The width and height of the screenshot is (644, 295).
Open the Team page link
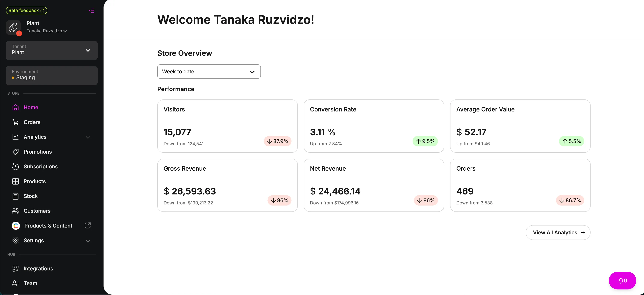[x=30, y=284]
